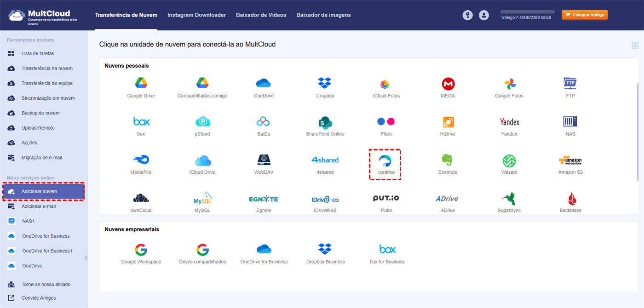Image resolution: width=644 pixels, height=308 pixels.
Task: Select the SugarSync icon
Action: (x=508, y=198)
